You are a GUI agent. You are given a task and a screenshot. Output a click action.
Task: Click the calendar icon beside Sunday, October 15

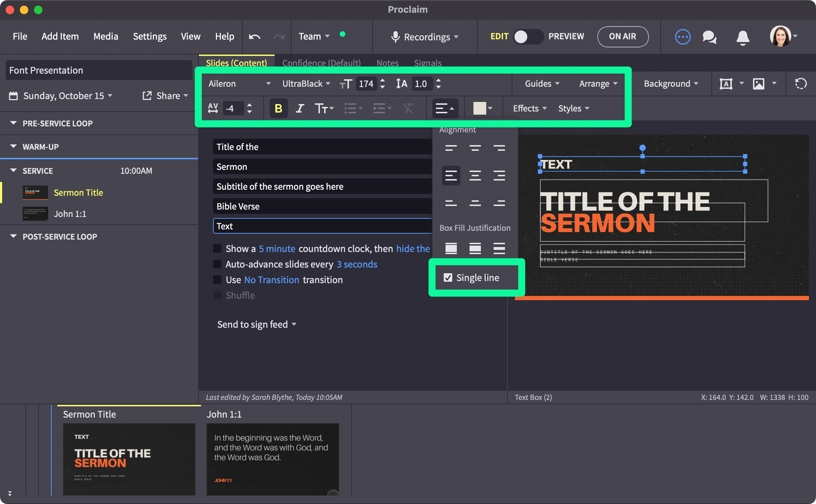click(x=13, y=96)
